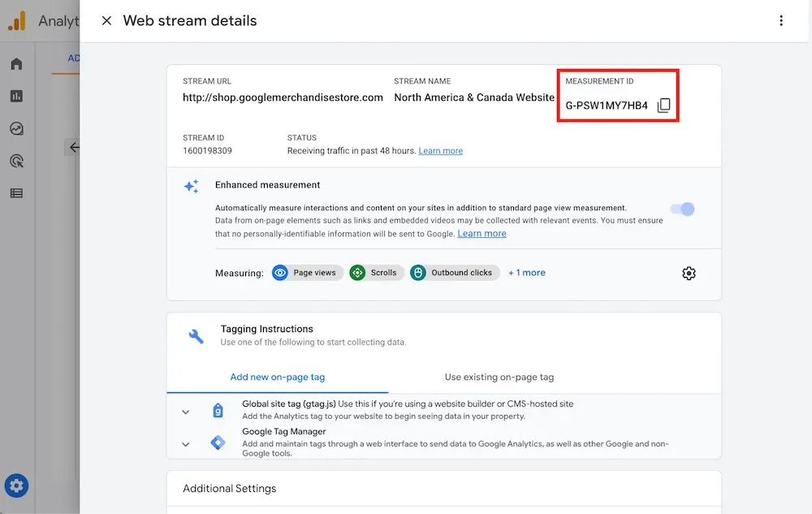Close the Web stream details panel
The height and width of the screenshot is (514, 812).
click(x=106, y=20)
